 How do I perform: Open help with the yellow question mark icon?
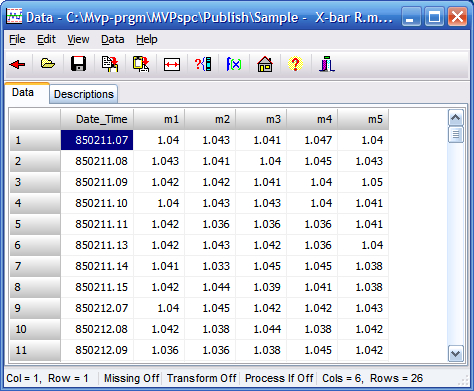coord(295,64)
